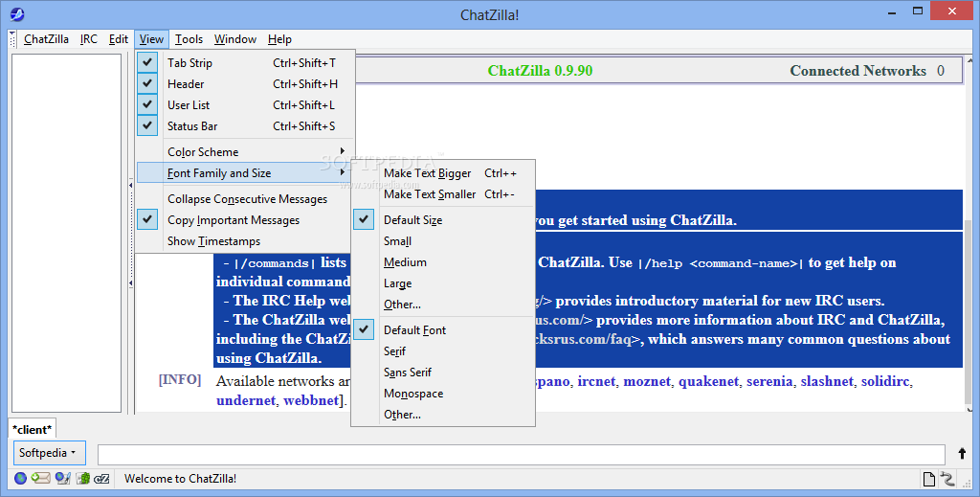Click the chat output vertical scrollbar
This screenshot has height=497, width=980.
pos(969,235)
